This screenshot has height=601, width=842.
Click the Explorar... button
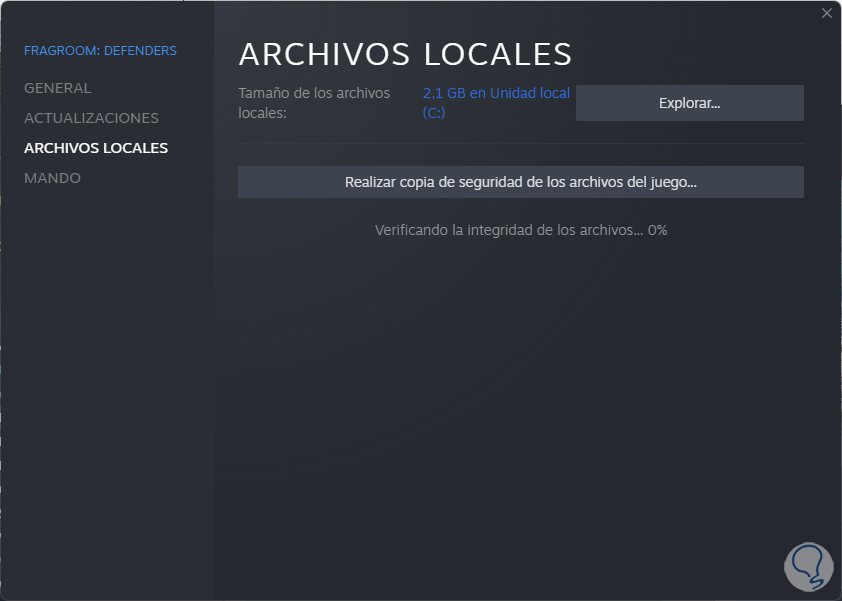pyautogui.click(x=689, y=103)
